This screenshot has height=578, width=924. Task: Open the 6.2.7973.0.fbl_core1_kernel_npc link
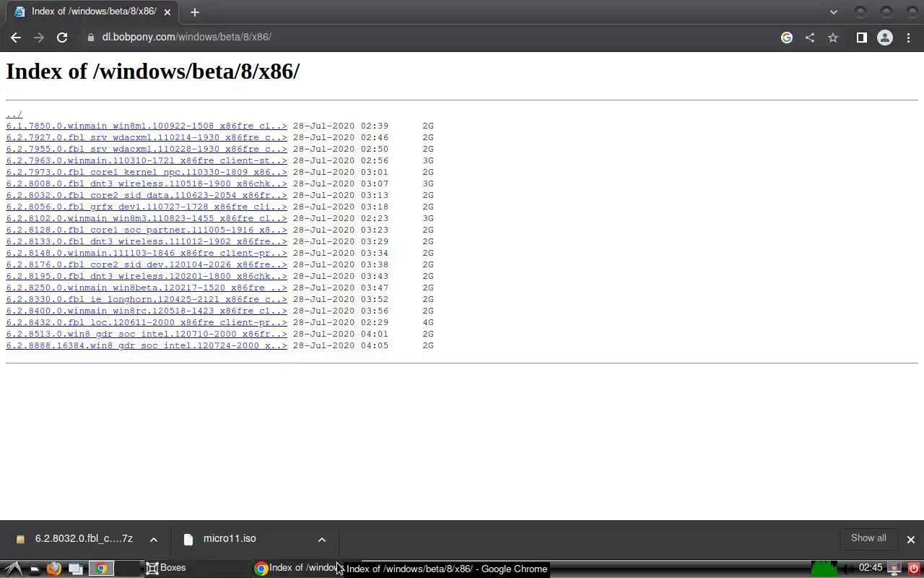coord(147,172)
